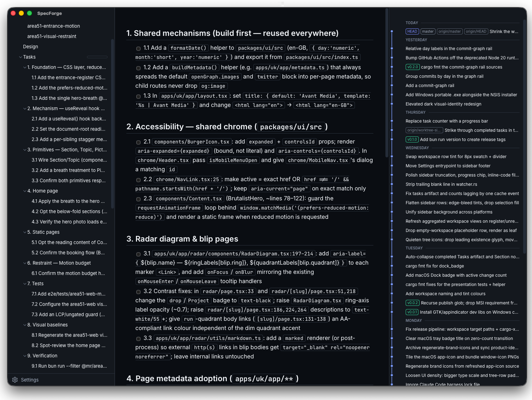Tick checkbox for task 1.3 layout.tsx
The height and width of the screenshot is (400, 532).
pyautogui.click(x=138, y=96)
